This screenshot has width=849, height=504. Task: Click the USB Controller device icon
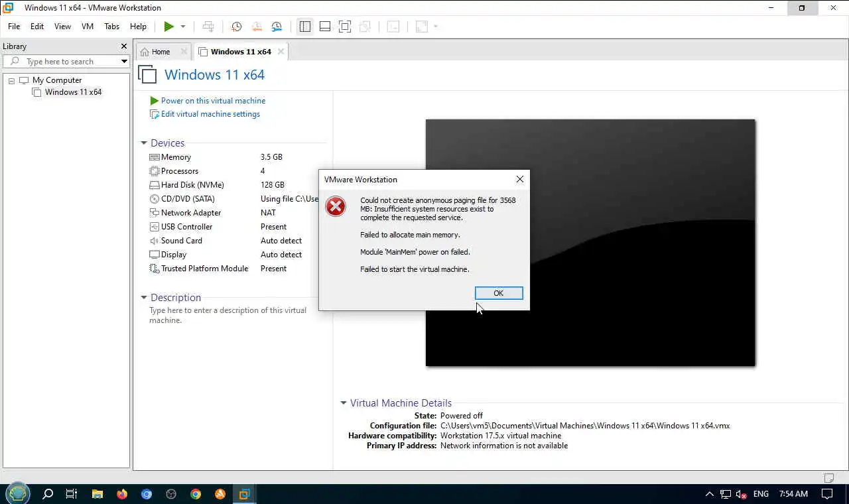155,227
